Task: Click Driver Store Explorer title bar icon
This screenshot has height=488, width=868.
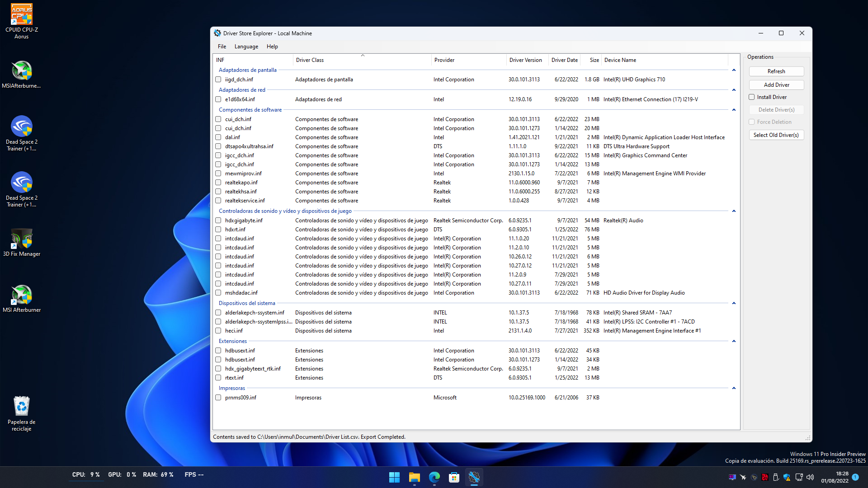Action: tap(217, 33)
